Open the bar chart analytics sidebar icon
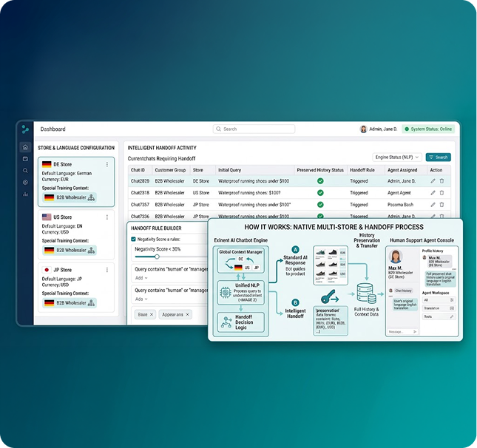Viewport: 477px width, 448px height. (25, 194)
